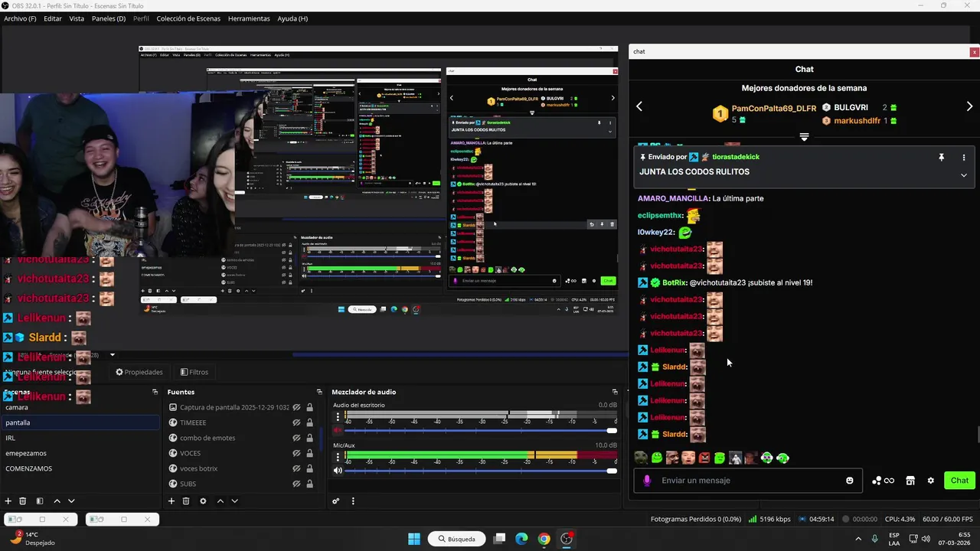Toggle visibility of SUBS source
This screenshot has height=551, width=980.
click(x=296, y=484)
